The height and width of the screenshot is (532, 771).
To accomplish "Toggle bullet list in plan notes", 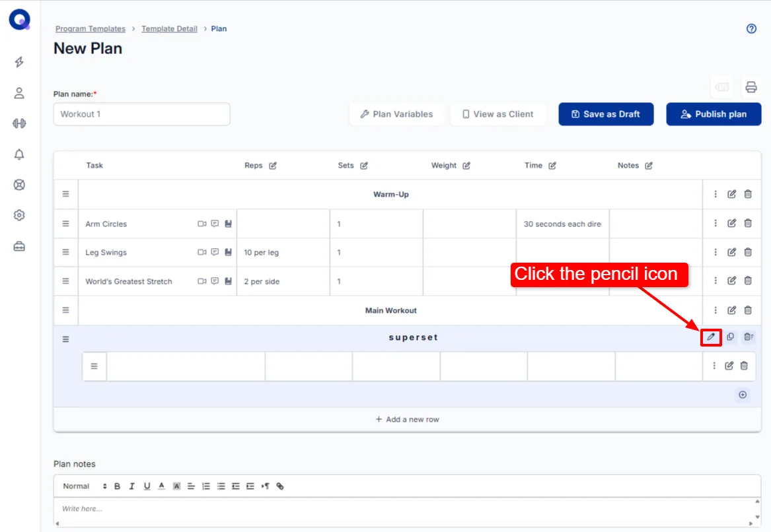I will [221, 486].
